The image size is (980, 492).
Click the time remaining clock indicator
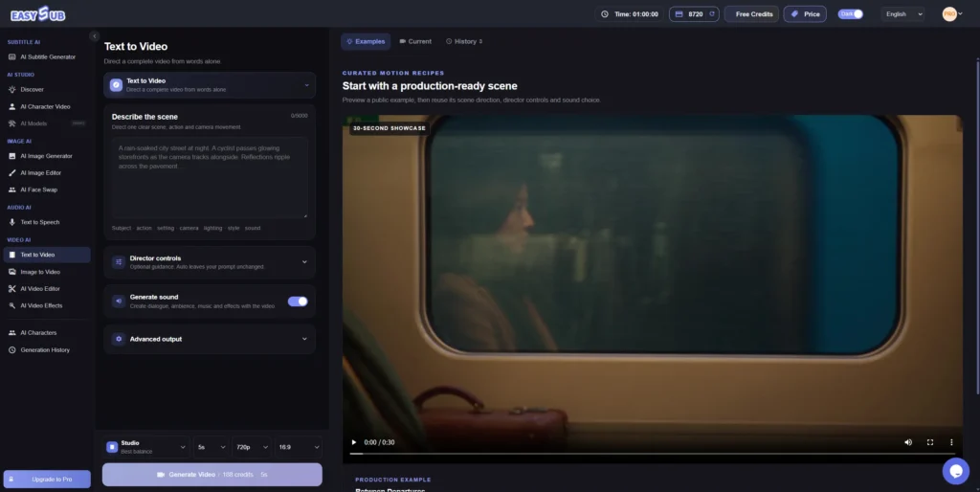pos(630,13)
